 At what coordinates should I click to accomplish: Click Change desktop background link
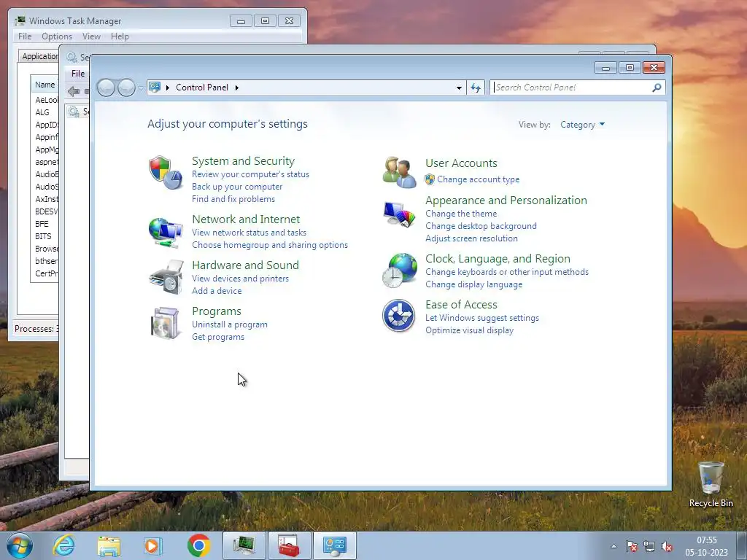point(481,226)
